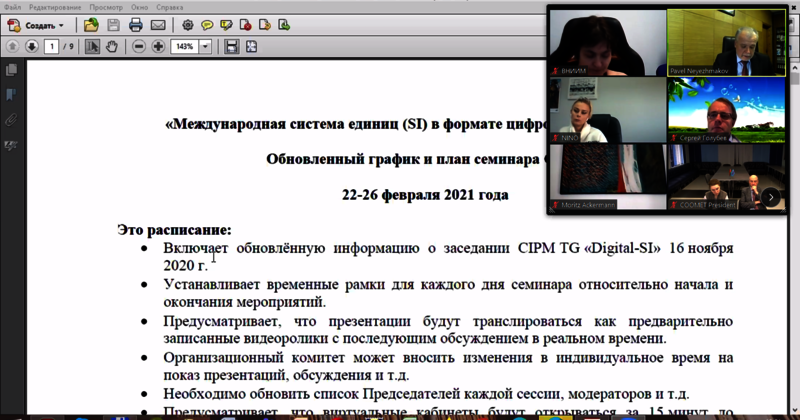
Task: Expand the Создать dropdown
Action: click(60, 25)
